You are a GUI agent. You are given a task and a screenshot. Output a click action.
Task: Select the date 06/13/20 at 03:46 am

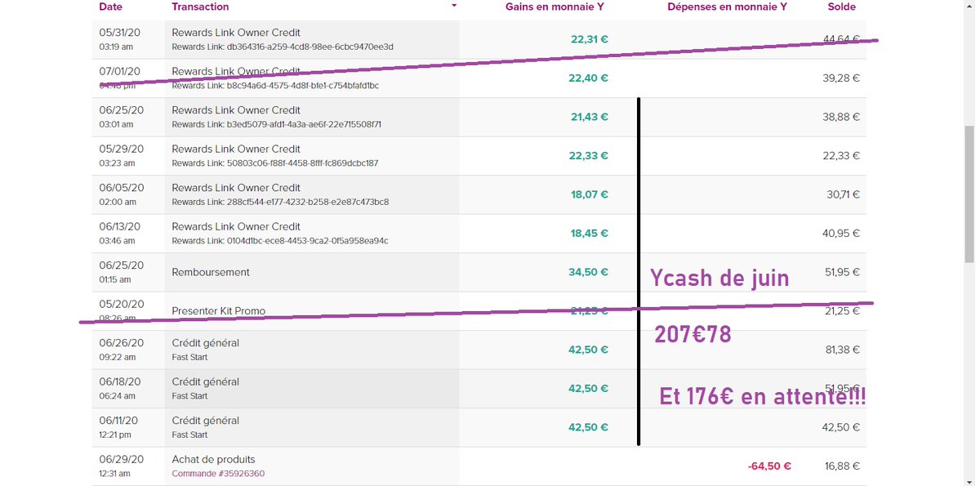click(x=121, y=233)
